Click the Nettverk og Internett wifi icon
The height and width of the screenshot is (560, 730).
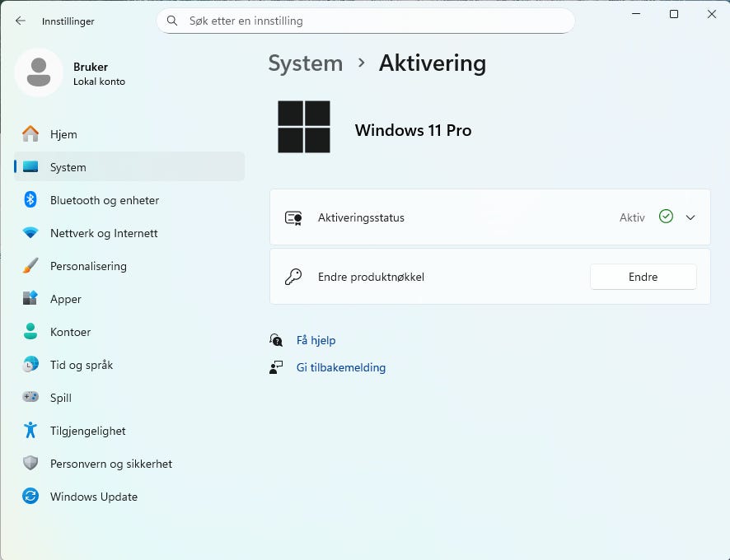tap(30, 233)
